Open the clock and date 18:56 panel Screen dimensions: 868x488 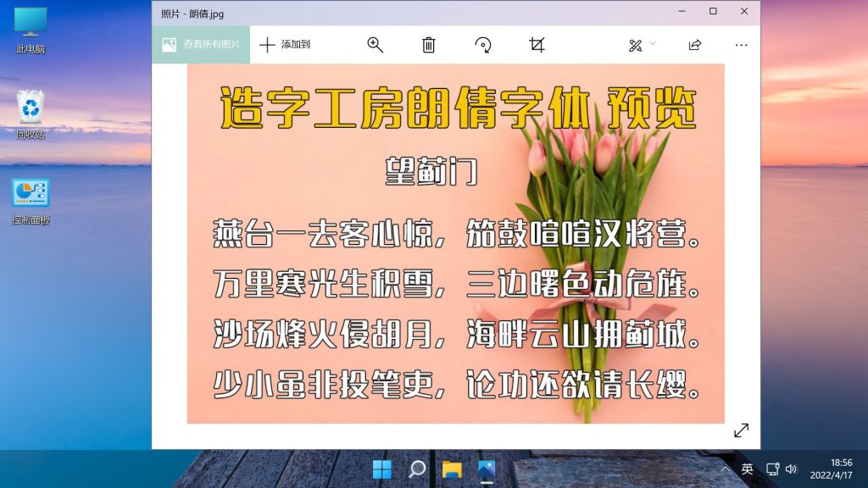(830, 469)
